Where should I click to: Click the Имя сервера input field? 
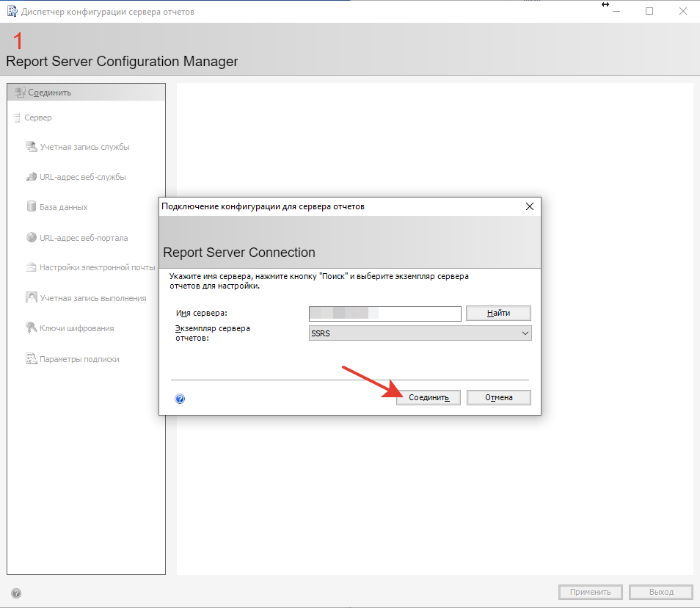click(384, 313)
